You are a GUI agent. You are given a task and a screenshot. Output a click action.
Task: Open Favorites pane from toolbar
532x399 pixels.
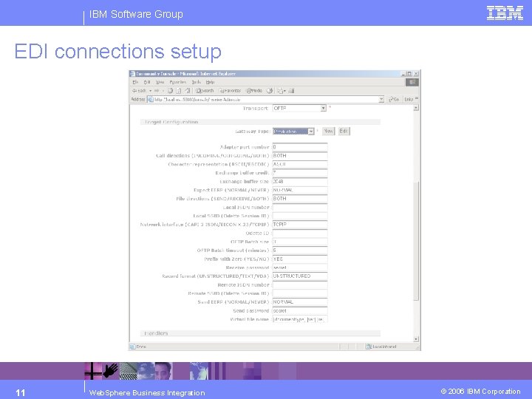[230, 91]
